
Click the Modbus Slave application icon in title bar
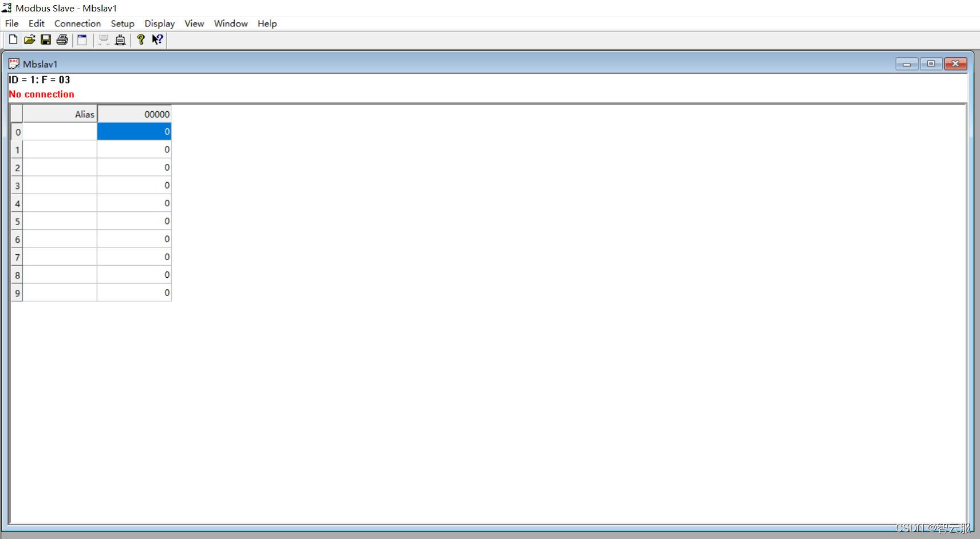click(x=7, y=8)
